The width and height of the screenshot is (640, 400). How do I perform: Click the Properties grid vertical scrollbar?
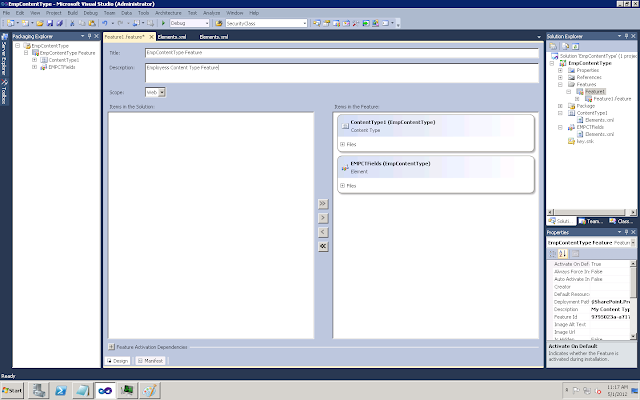pyautogui.click(x=633, y=300)
